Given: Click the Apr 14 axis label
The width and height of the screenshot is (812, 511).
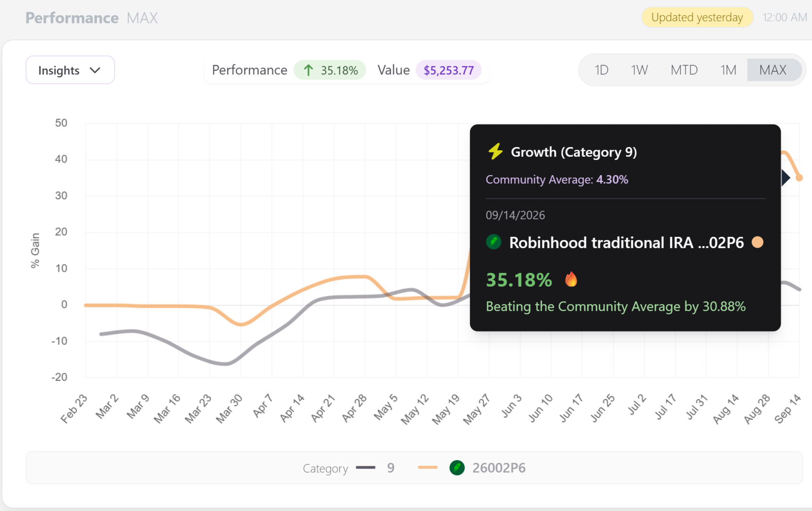Looking at the screenshot, I should point(293,408).
